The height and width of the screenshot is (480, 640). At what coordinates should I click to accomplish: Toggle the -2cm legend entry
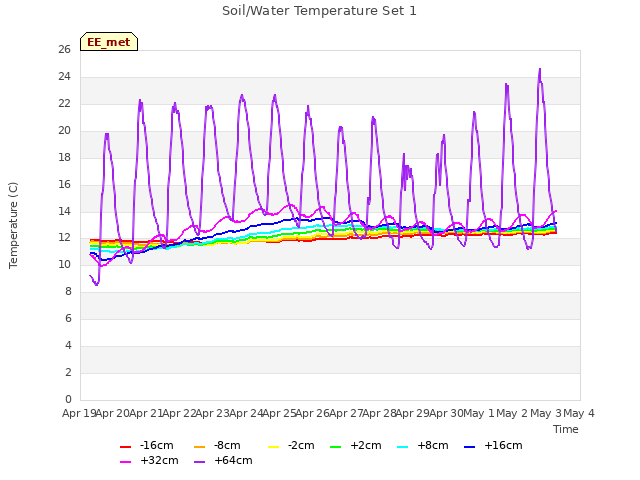[x=291, y=445]
